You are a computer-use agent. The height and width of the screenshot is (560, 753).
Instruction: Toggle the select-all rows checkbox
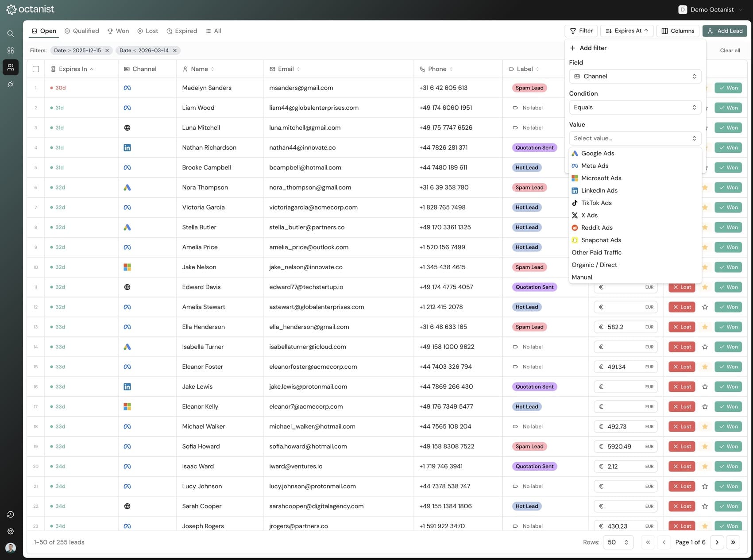[36, 69]
